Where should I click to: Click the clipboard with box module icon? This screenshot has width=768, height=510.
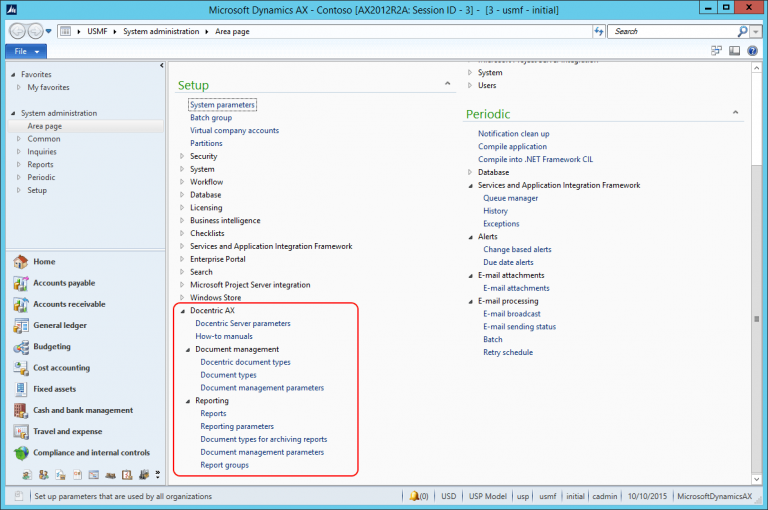coord(127,475)
